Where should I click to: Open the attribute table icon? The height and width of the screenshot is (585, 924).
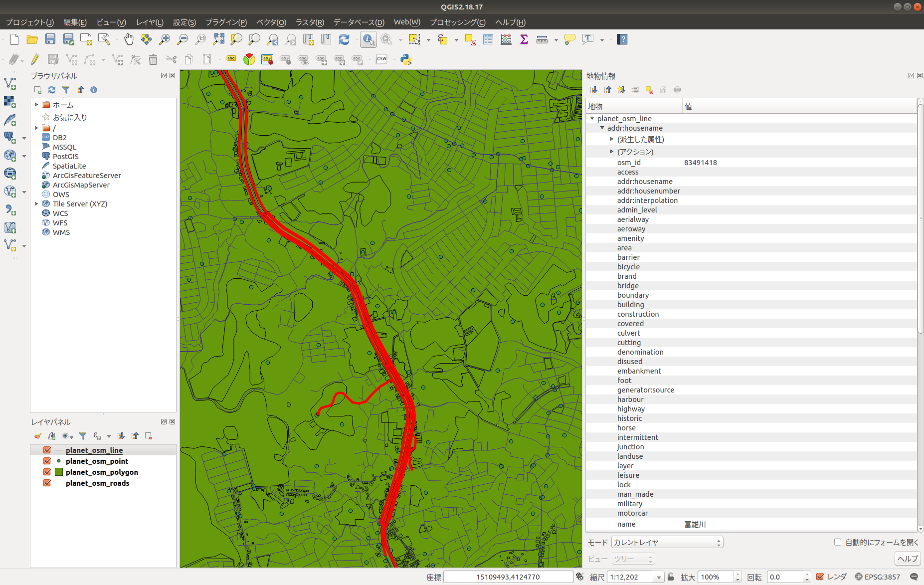[x=488, y=39]
